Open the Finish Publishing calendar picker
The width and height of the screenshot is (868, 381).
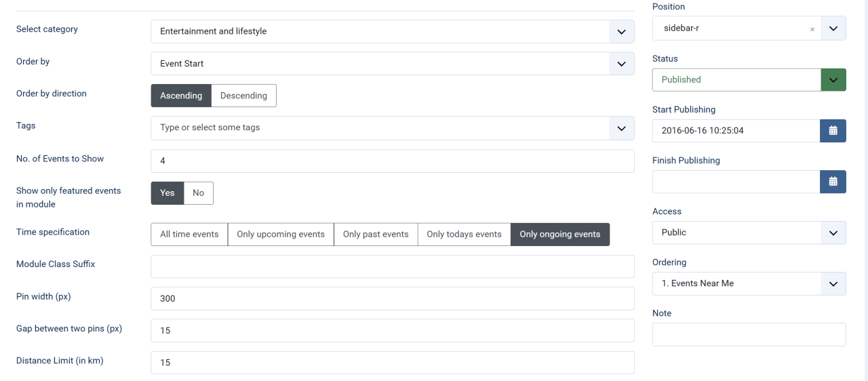(x=833, y=182)
